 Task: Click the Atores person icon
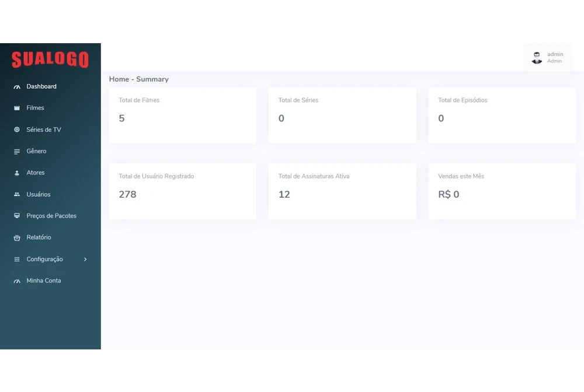(17, 173)
